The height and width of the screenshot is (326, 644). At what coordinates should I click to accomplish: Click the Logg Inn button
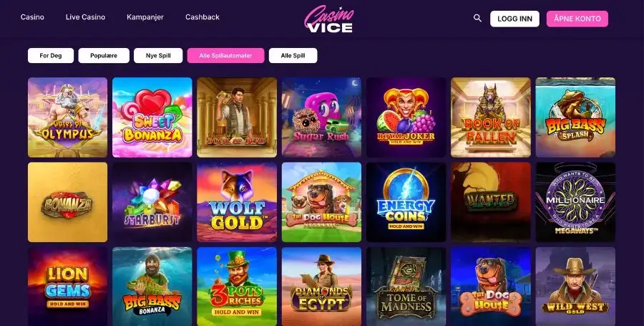tap(514, 19)
